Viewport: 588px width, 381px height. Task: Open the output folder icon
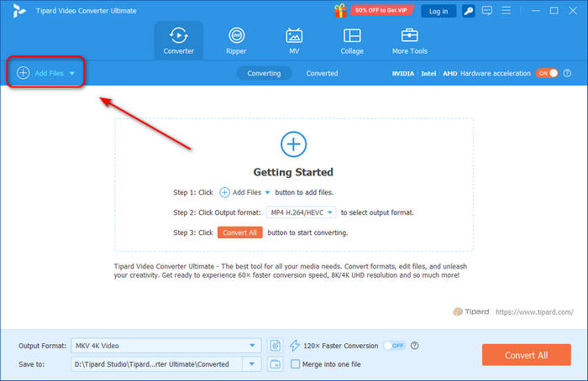[x=276, y=363]
